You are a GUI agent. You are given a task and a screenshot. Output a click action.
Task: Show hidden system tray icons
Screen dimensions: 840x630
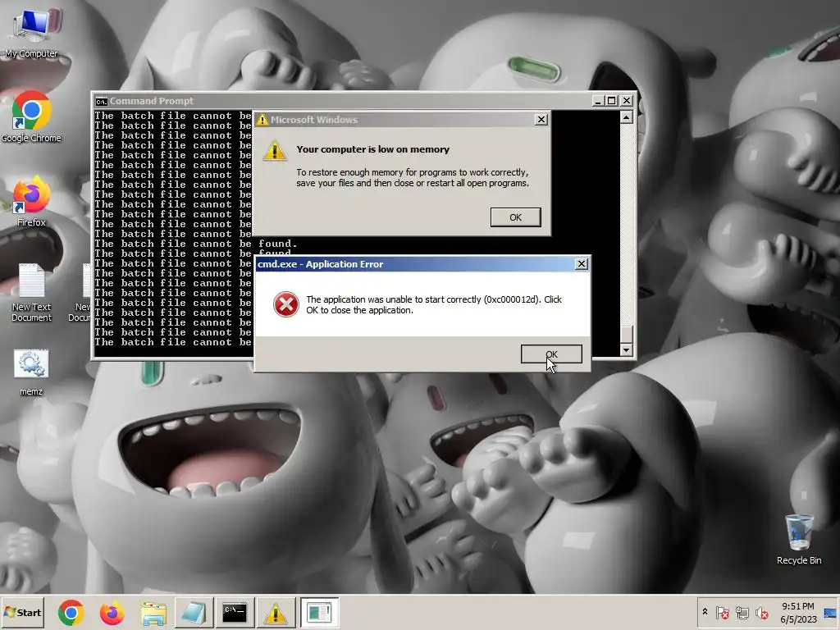pyautogui.click(x=705, y=612)
